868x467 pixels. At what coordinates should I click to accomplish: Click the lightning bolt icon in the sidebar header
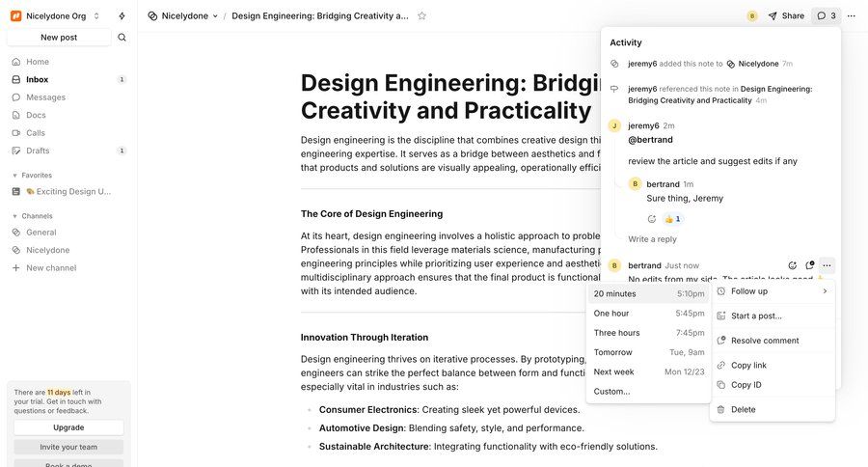click(122, 15)
